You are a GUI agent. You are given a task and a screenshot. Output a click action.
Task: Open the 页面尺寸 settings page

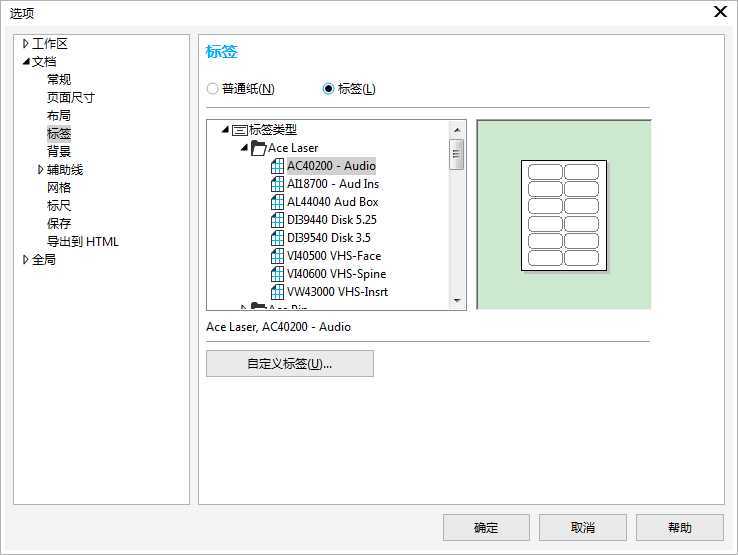click(x=71, y=98)
